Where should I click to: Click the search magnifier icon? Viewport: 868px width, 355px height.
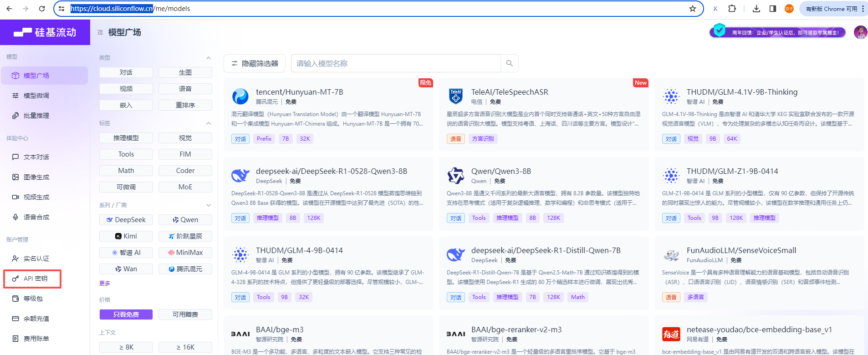(509, 63)
